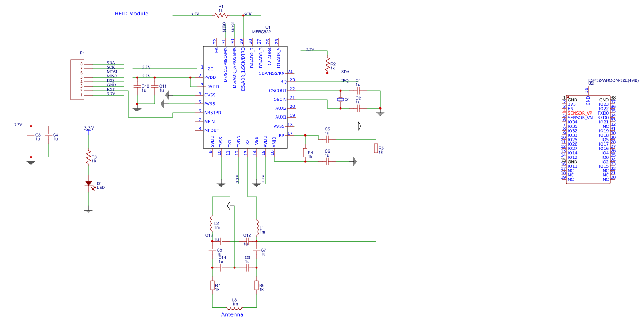Click the "OSCIN" pin label
Image resolution: width=644 pixels, height=322 pixels.
point(280,100)
